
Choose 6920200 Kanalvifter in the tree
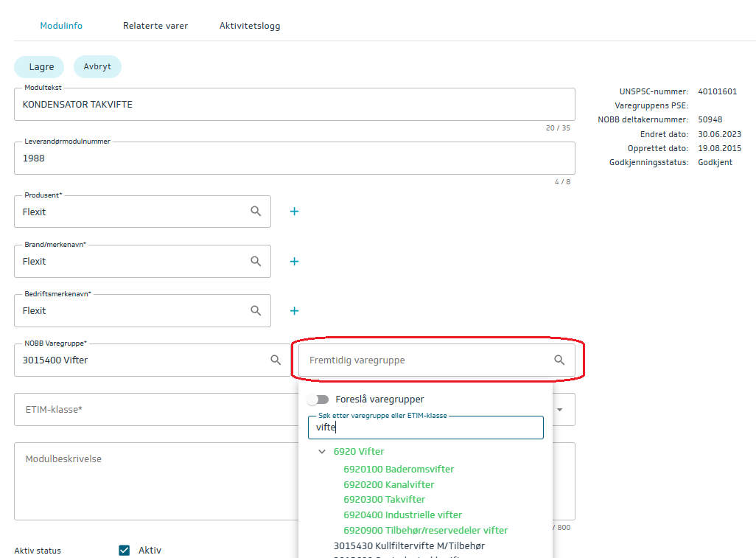(x=388, y=484)
